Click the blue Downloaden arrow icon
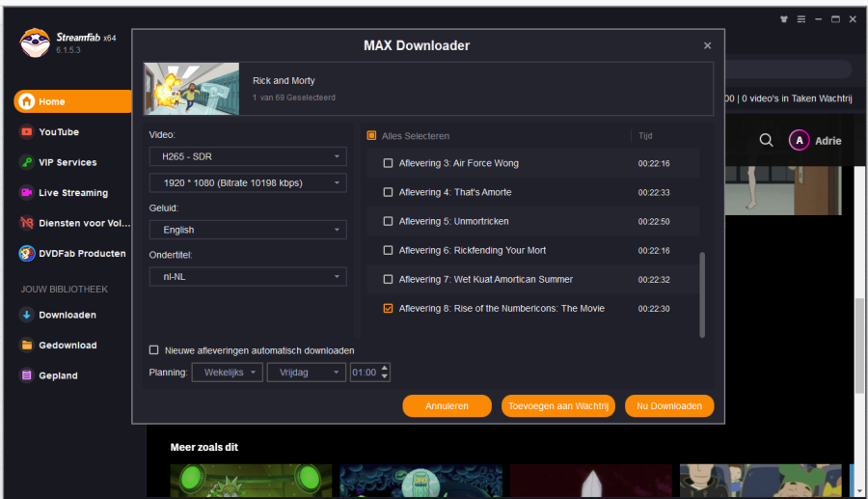This screenshot has width=868, height=499. click(x=26, y=315)
